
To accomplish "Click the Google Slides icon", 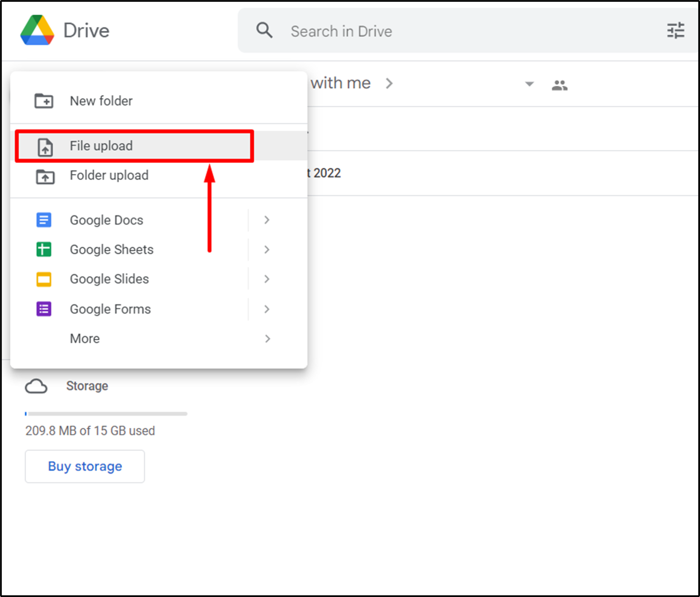I will click(43, 279).
